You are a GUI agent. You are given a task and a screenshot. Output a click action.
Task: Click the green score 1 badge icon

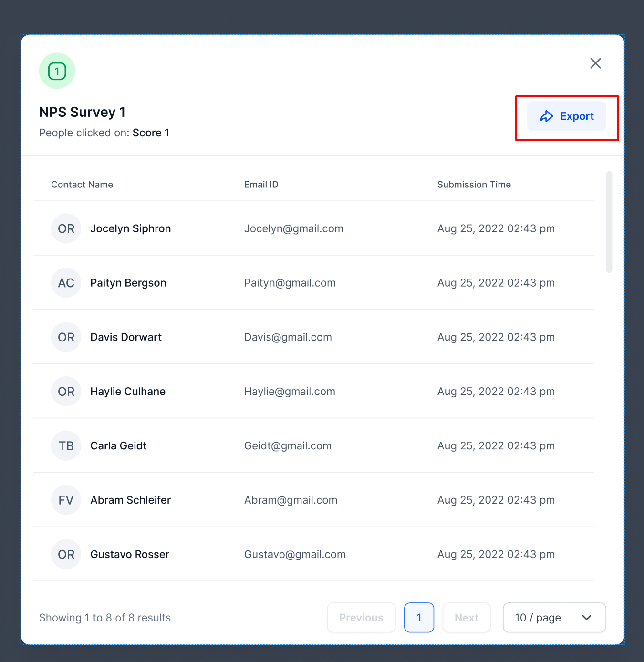(x=57, y=71)
